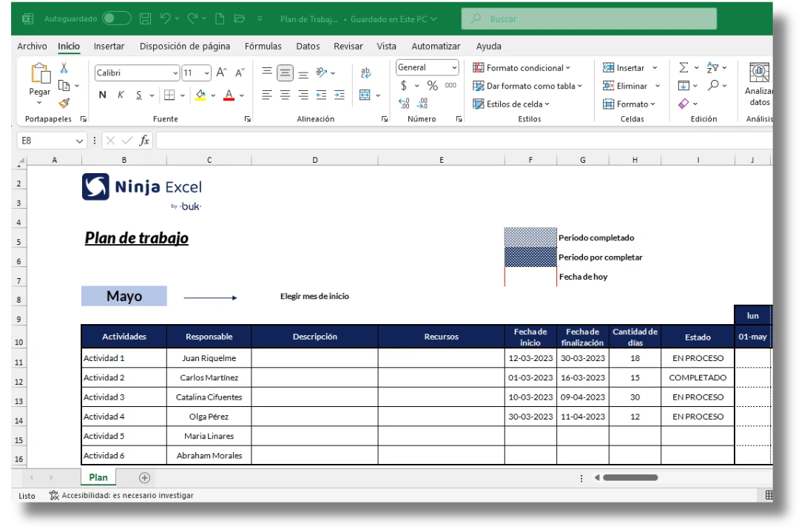This screenshot has width=810, height=532.
Task: Click the Open folder icon
Action: 239,18
